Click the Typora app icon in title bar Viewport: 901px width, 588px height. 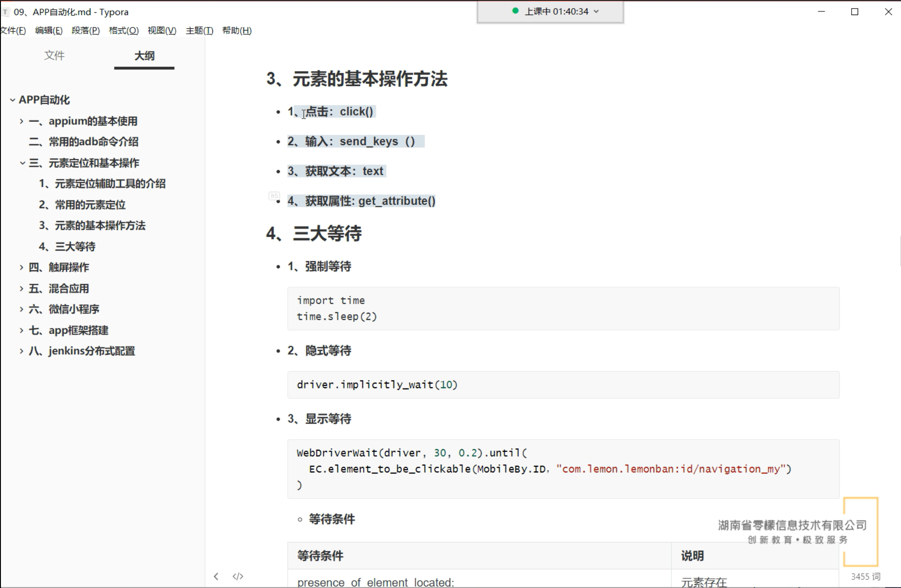(5, 12)
